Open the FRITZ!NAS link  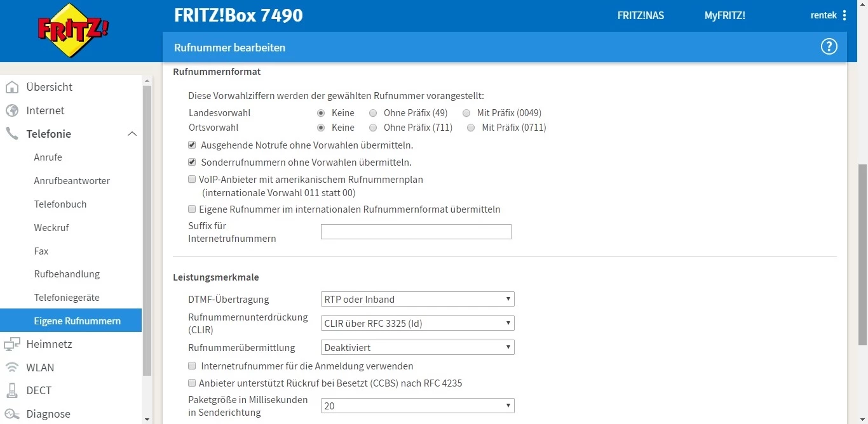[641, 15]
